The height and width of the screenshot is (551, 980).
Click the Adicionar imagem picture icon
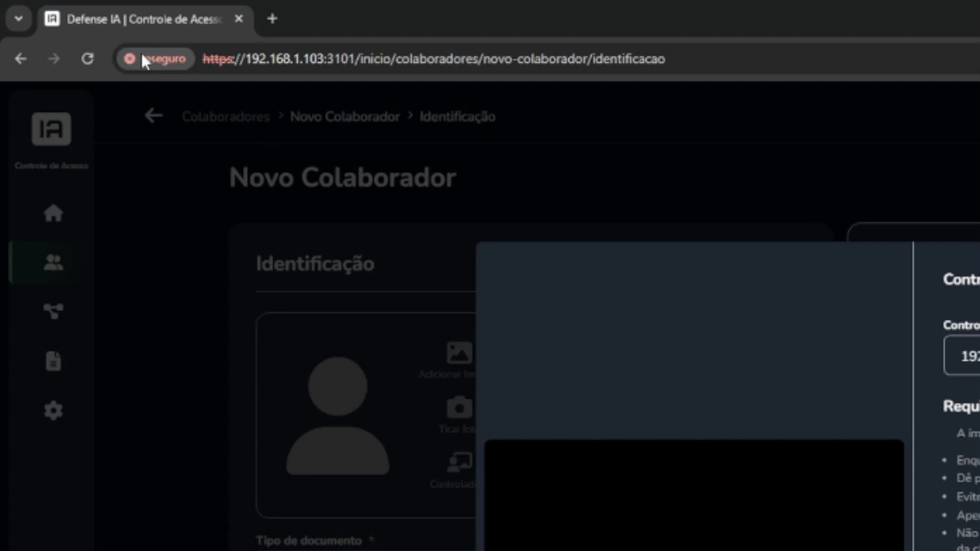(458, 353)
